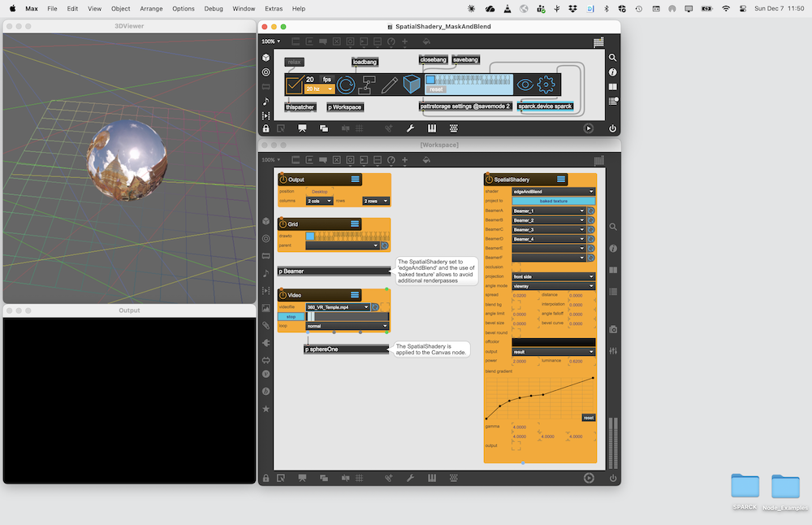
Task: Click the power number field showing 2.0000
Action: pos(520,361)
